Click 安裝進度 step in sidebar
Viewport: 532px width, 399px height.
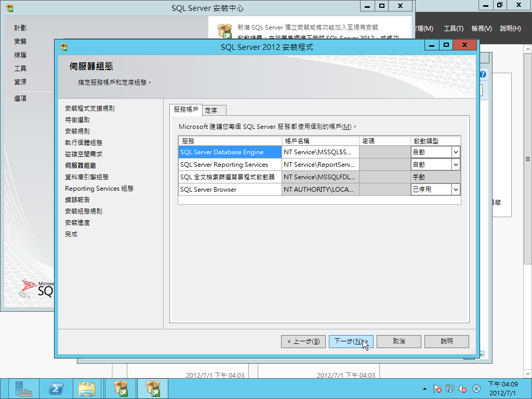click(77, 222)
